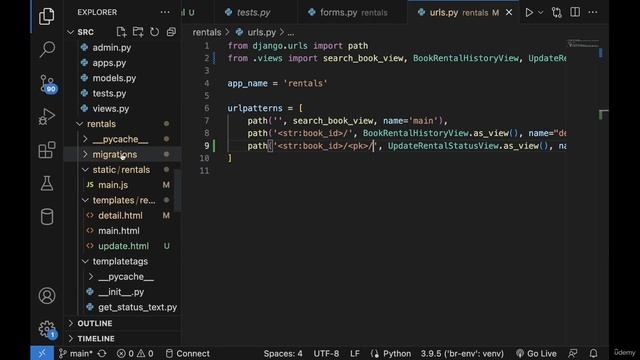
Task: Close the urls.py tab
Action: pos(509,13)
